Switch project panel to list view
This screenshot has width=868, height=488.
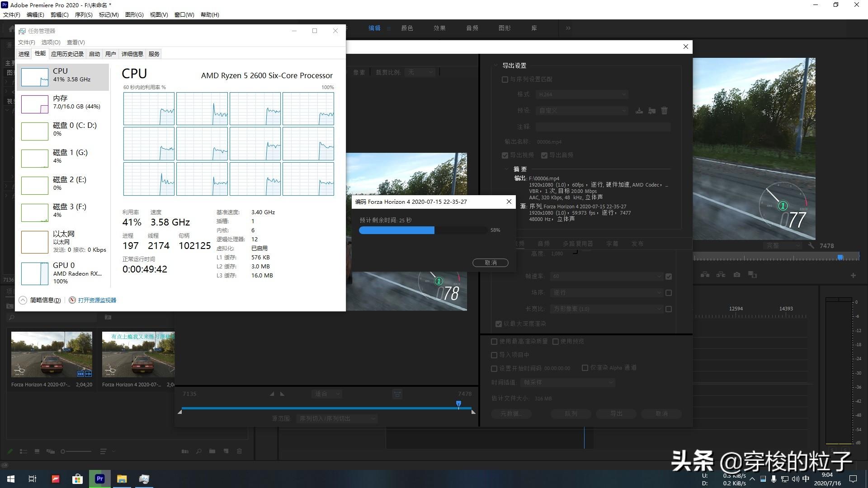[24, 451]
